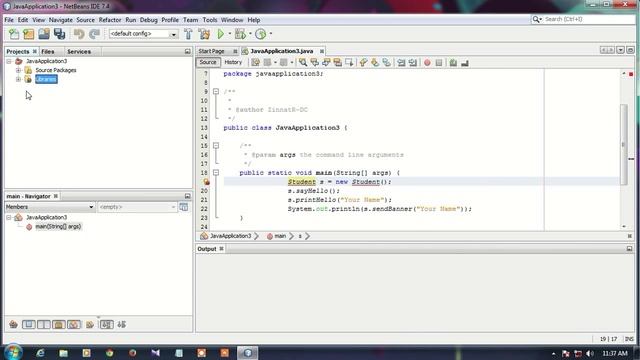Click the red Start Macro Recording icon
This screenshot has height=360, width=640.
[427, 63]
